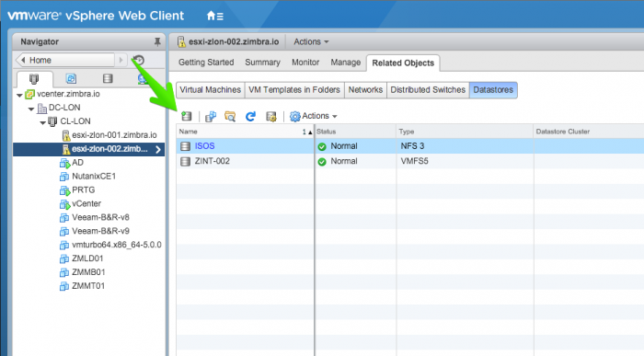Viewport: 644px width, 356px height.
Task: Click the Manage storage providers icon
Action: click(271, 117)
